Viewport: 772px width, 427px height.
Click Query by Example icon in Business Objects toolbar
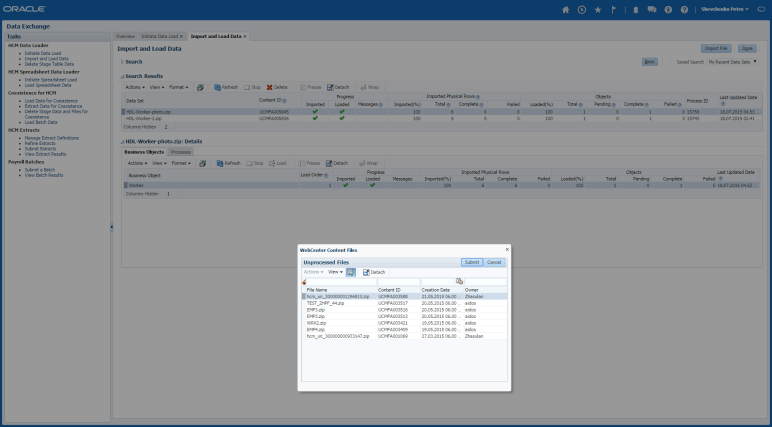coord(202,163)
